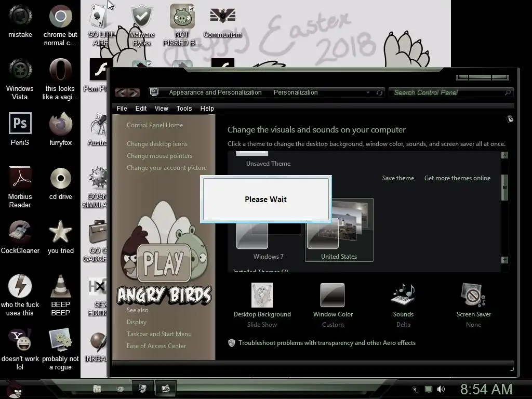The image size is (532, 399).
Task: Open 'this looks like a vagi...' Opera icon
Action: 60,79
